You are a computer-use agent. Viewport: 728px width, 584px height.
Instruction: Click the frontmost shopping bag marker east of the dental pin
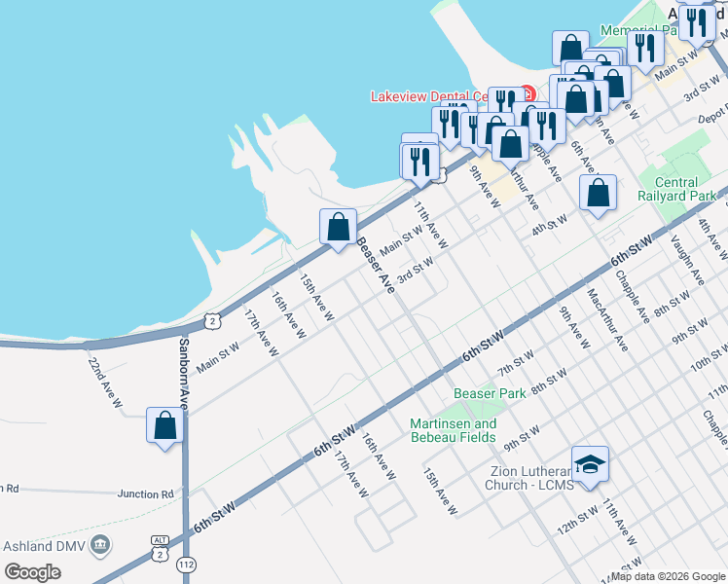tap(576, 101)
